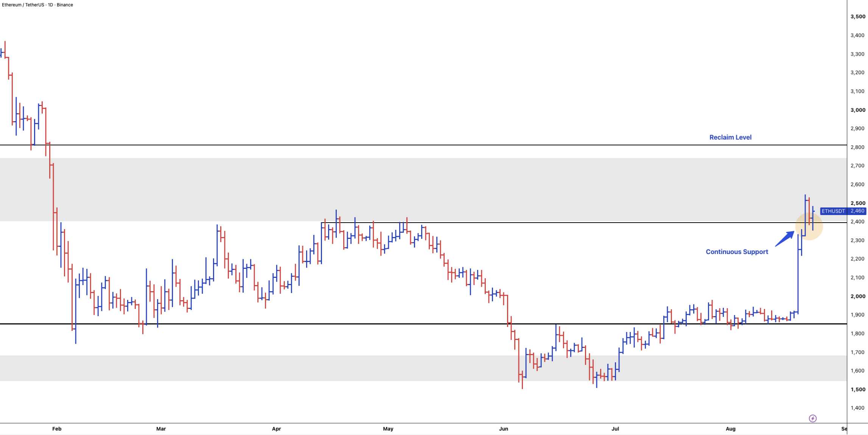868x435 pixels.
Task: Click the Jul label on time axis
Action: coord(615,429)
